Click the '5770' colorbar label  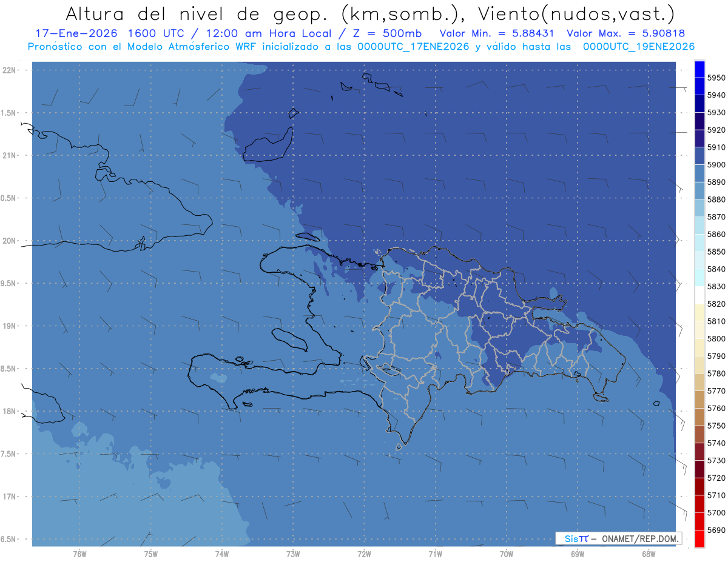click(x=716, y=391)
